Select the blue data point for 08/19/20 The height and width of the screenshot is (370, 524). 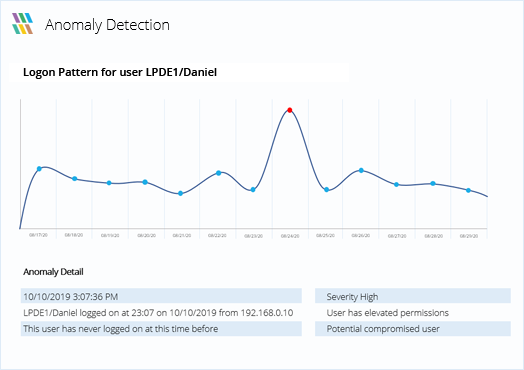click(109, 183)
